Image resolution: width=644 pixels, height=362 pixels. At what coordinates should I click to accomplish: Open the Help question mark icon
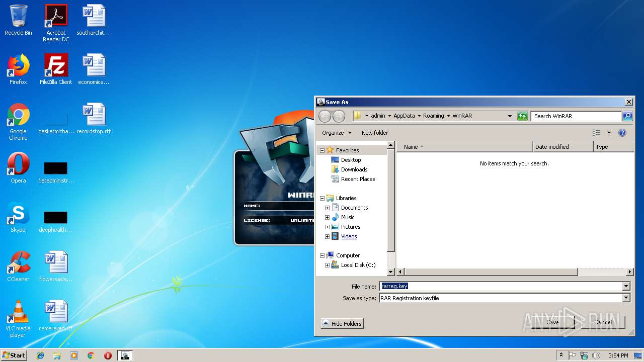622,133
